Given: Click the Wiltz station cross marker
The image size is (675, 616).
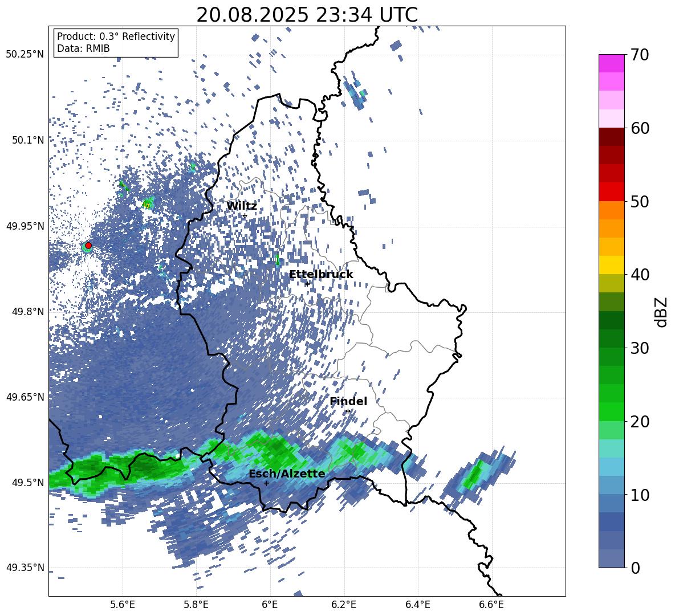Looking at the screenshot, I should click(245, 215).
